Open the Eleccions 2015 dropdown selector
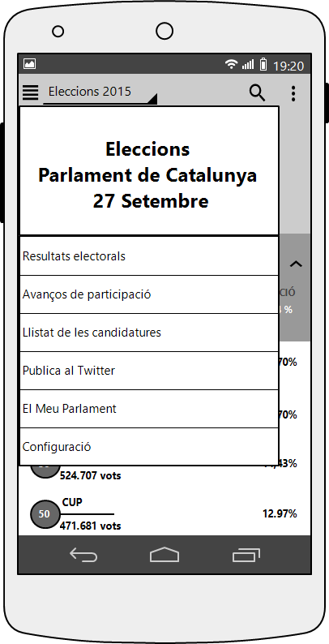This screenshot has width=329, height=644. pos(100,92)
